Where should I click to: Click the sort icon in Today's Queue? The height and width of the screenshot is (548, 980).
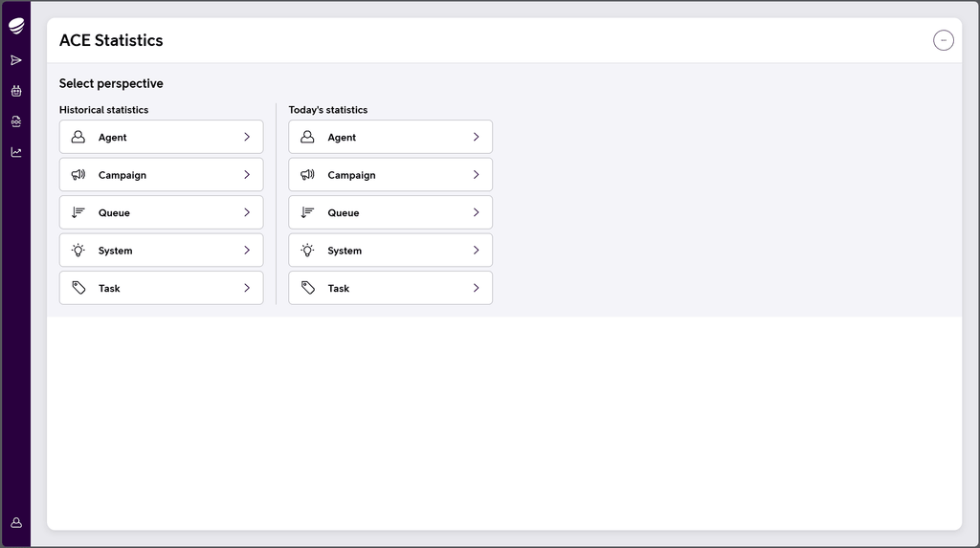307,212
